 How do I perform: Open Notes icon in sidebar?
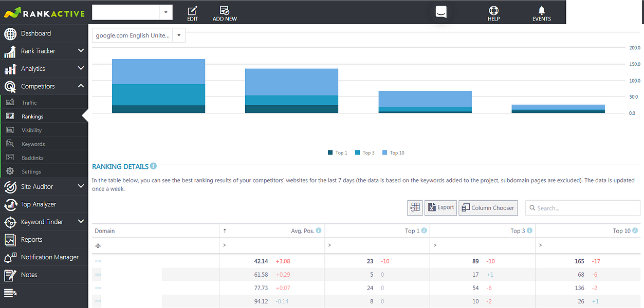(10, 275)
